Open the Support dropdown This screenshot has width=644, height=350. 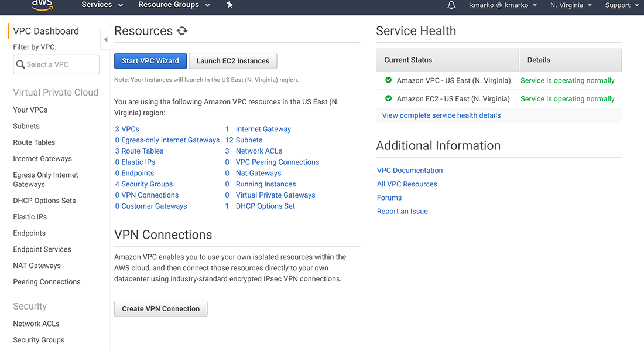coord(621,6)
